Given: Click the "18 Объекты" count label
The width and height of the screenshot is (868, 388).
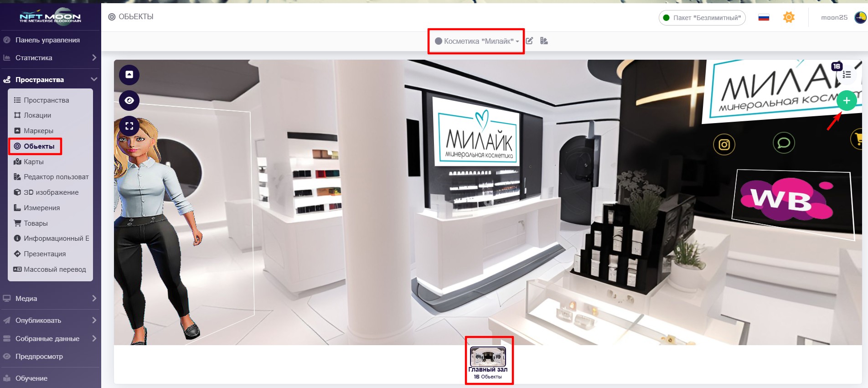Looking at the screenshot, I should click(488, 377).
